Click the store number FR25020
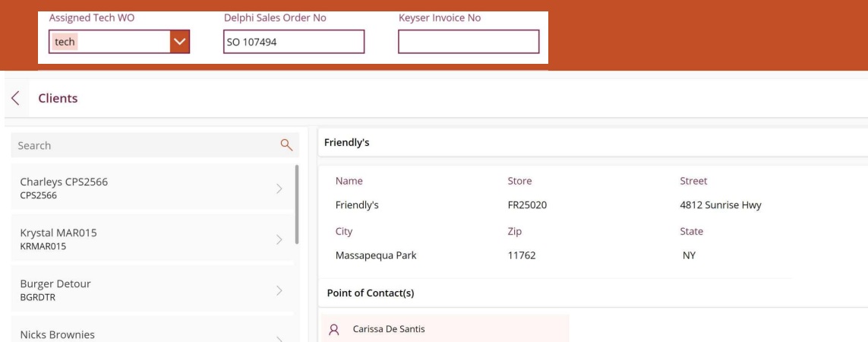Image resolution: width=868 pixels, height=342 pixels. coord(527,205)
